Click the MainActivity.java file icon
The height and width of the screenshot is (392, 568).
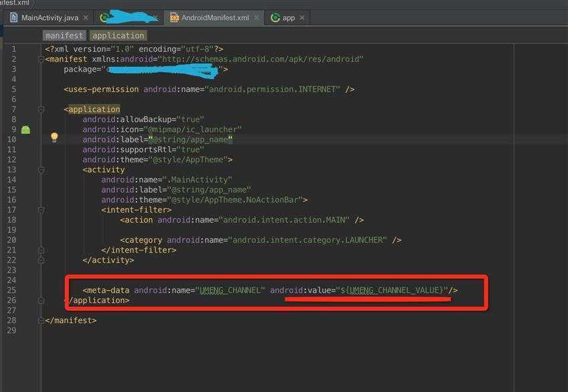(x=14, y=17)
